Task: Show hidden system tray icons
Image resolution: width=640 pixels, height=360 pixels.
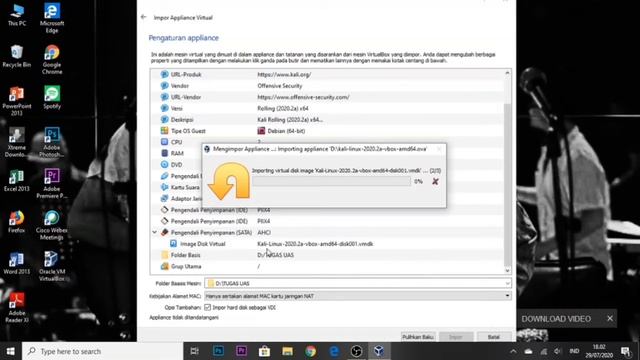Action: (513, 351)
